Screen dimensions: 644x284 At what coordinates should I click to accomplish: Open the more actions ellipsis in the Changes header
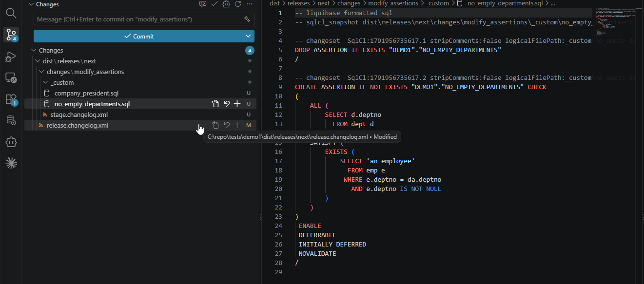(x=250, y=4)
